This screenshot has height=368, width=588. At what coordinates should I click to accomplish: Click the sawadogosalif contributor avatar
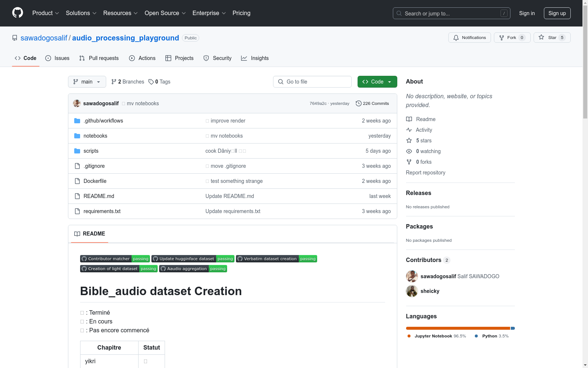click(x=412, y=276)
